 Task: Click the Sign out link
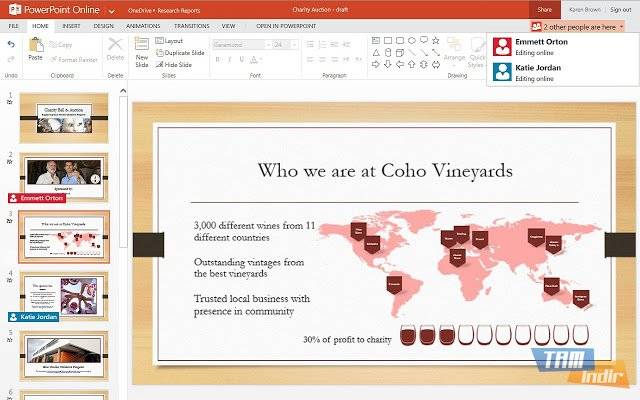(x=621, y=8)
